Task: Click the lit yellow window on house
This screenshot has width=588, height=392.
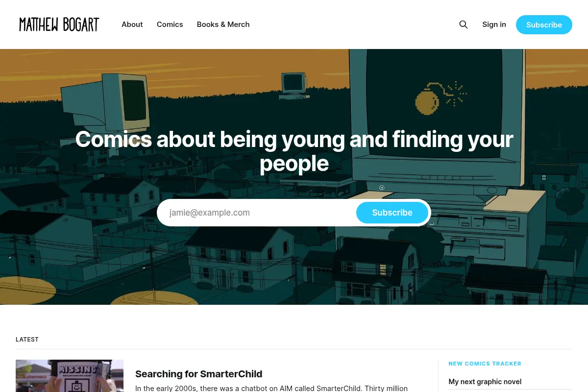Action: click(383, 269)
